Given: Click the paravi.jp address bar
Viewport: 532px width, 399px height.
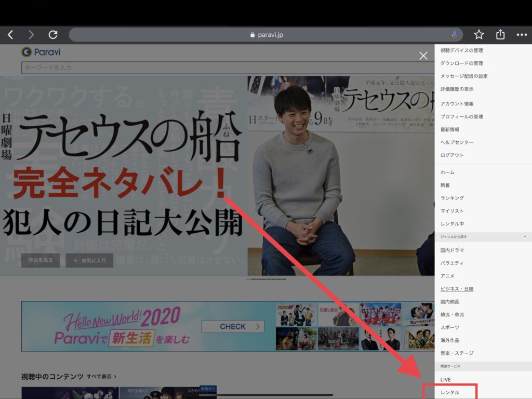Looking at the screenshot, I should 265,35.
